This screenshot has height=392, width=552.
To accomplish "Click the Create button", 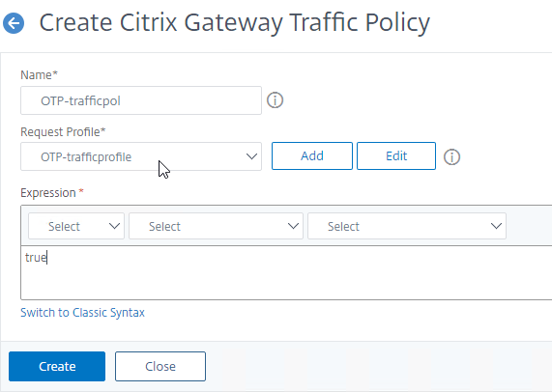I will [x=57, y=366].
